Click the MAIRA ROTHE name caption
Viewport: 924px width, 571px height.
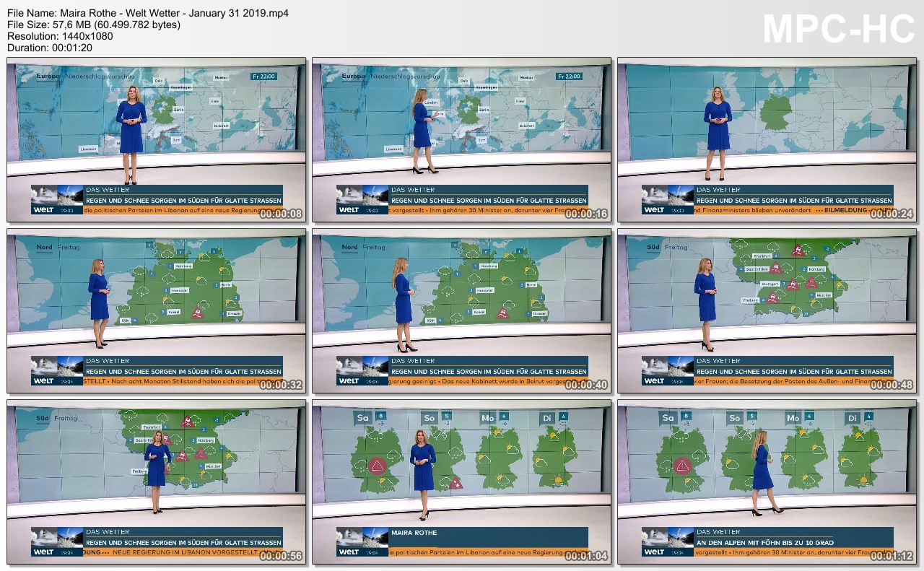point(414,533)
